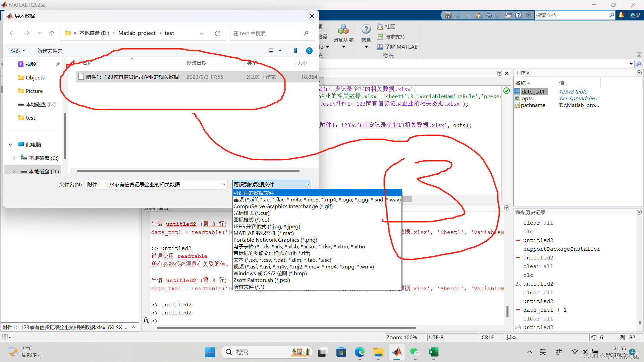
Task: Open the file type filter combo box
Action: tap(272, 184)
